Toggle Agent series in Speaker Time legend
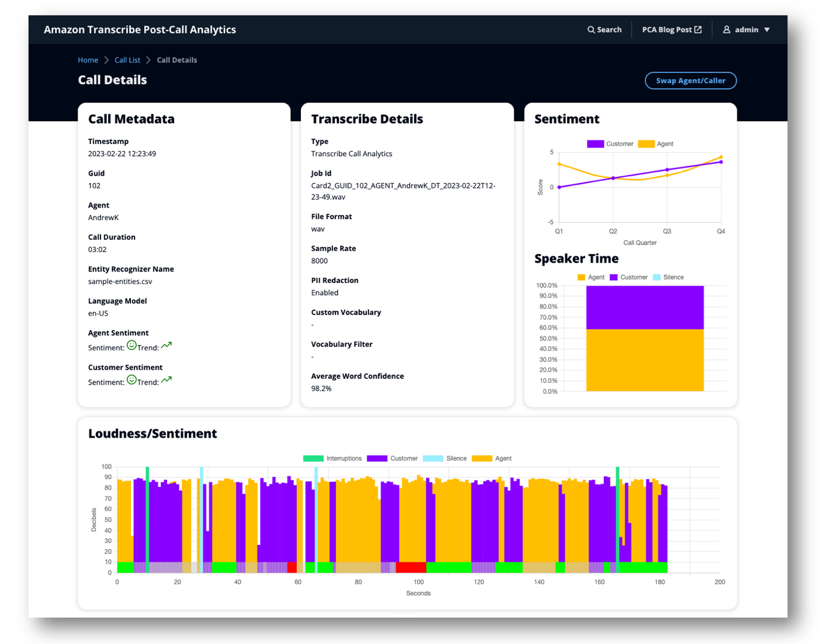 591,277
